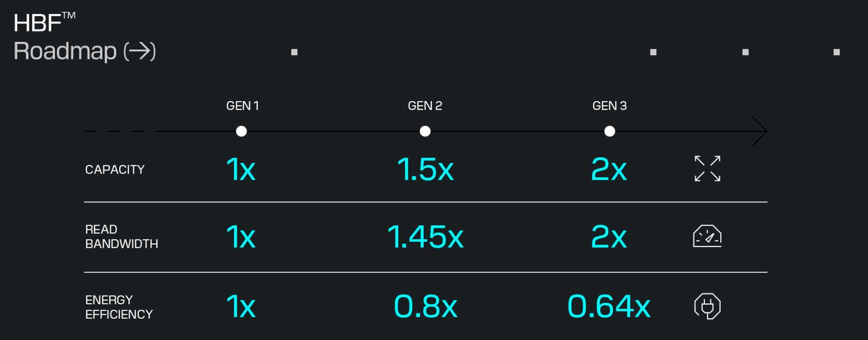
Task: Click the GEN 3 column label
Action: (x=609, y=106)
